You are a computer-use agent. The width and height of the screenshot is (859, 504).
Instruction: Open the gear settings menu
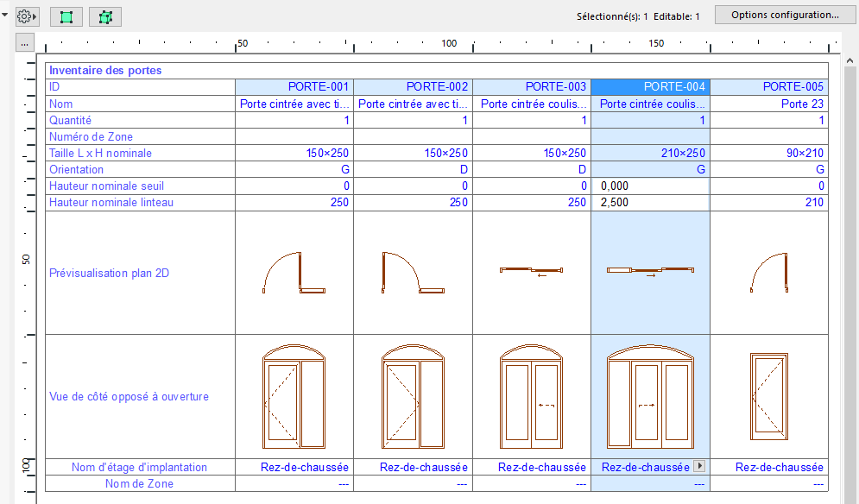tap(26, 16)
